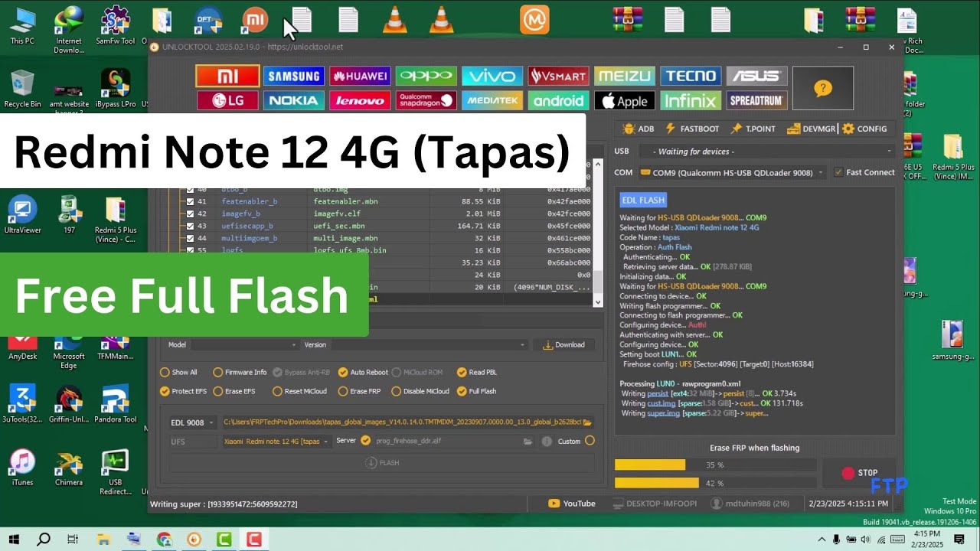The height and width of the screenshot is (551, 980).
Task: Select the Lenovo brand logo
Action: (360, 100)
